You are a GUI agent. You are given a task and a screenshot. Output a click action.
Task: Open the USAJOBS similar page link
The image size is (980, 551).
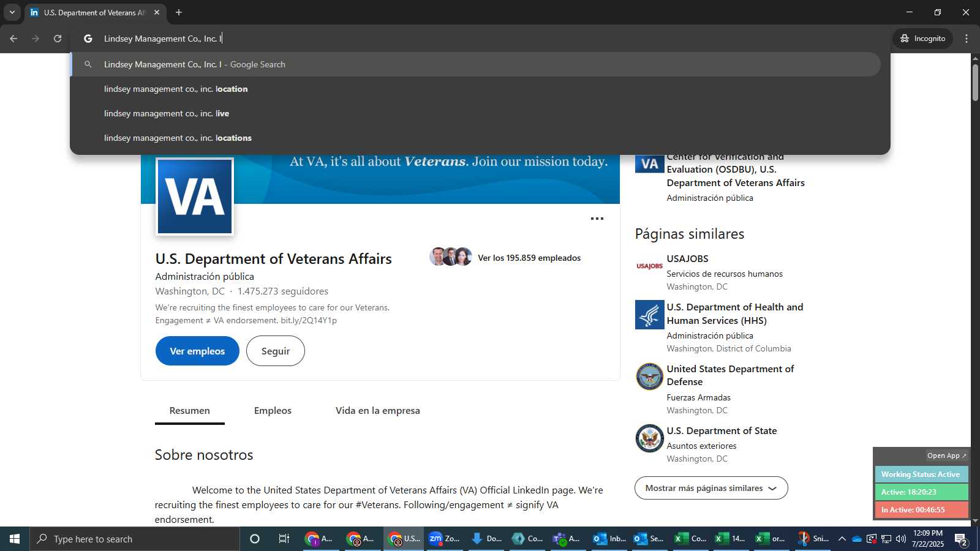coord(688,258)
